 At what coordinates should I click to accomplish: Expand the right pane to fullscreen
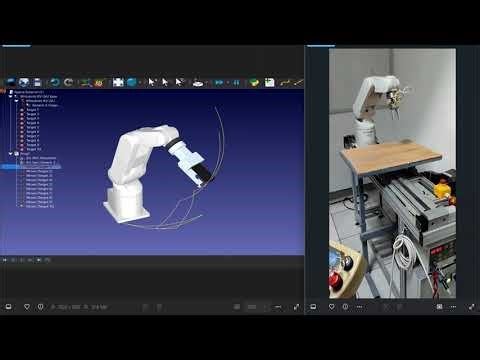[x=471, y=307]
